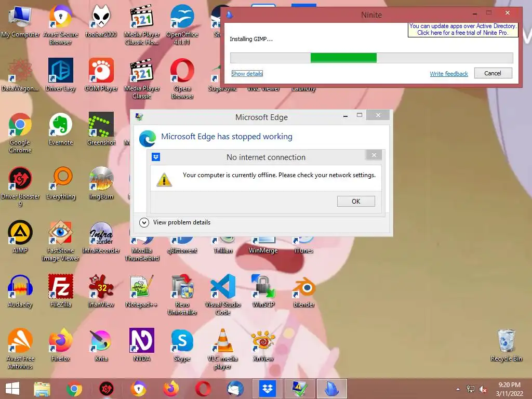Viewport: 532px width, 399px height.
Task: Select the Evernote desktop icon
Action: 60,129
